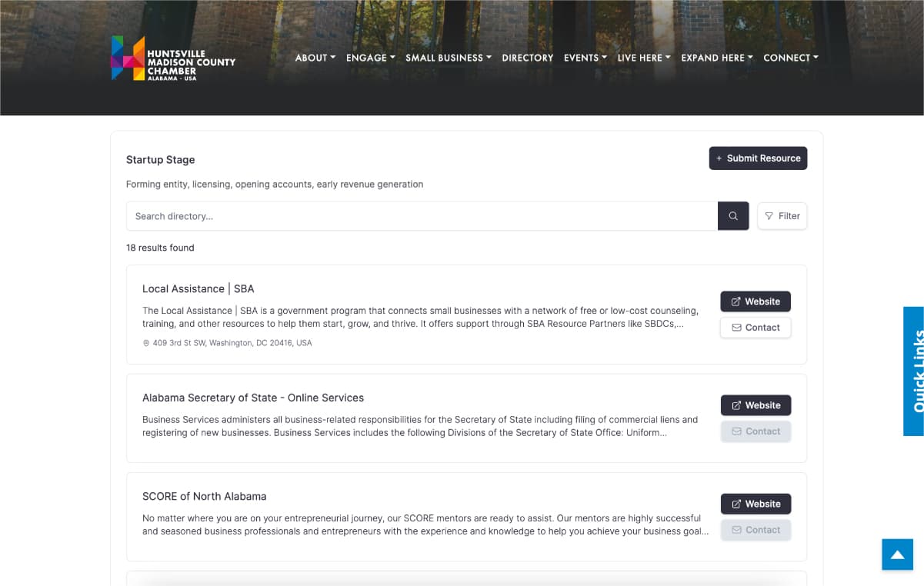The width and height of the screenshot is (924, 586).
Task: Select the Alabama Secretary of State title
Action: (253, 398)
